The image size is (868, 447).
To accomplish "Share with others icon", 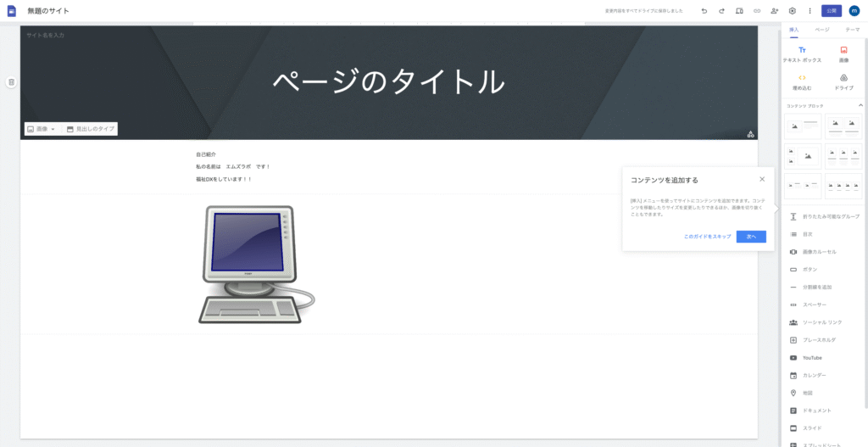I will (775, 10).
